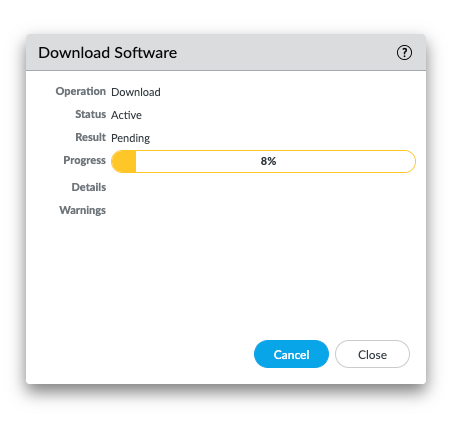Select the Download operation value text
The width and height of the screenshot is (460, 428).
tap(136, 92)
